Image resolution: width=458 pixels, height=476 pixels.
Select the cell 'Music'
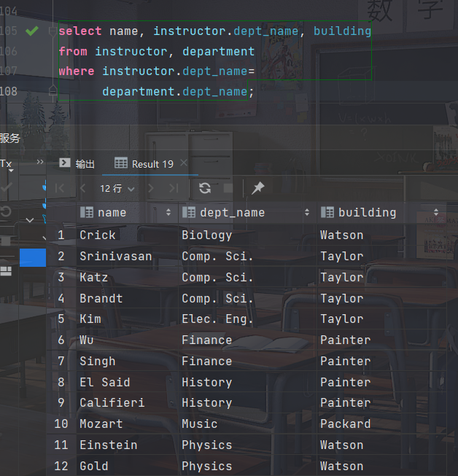[x=247, y=424]
